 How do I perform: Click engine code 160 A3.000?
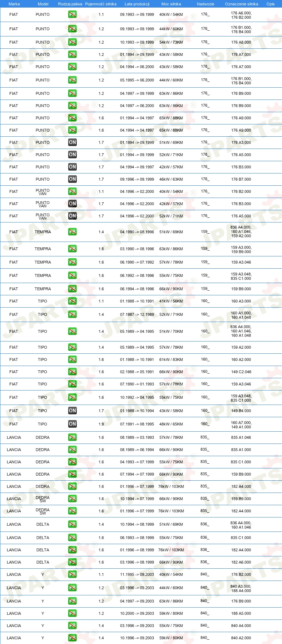(x=241, y=301)
